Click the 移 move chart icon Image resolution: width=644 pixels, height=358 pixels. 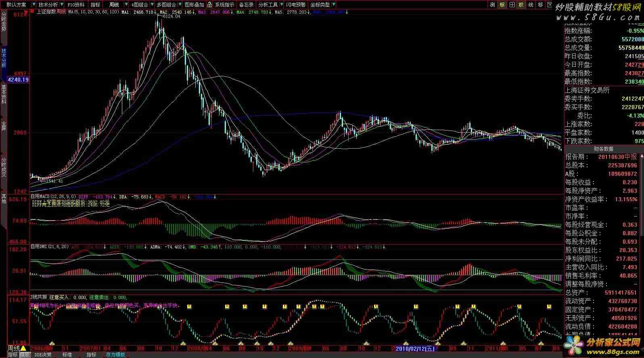(541, 5)
